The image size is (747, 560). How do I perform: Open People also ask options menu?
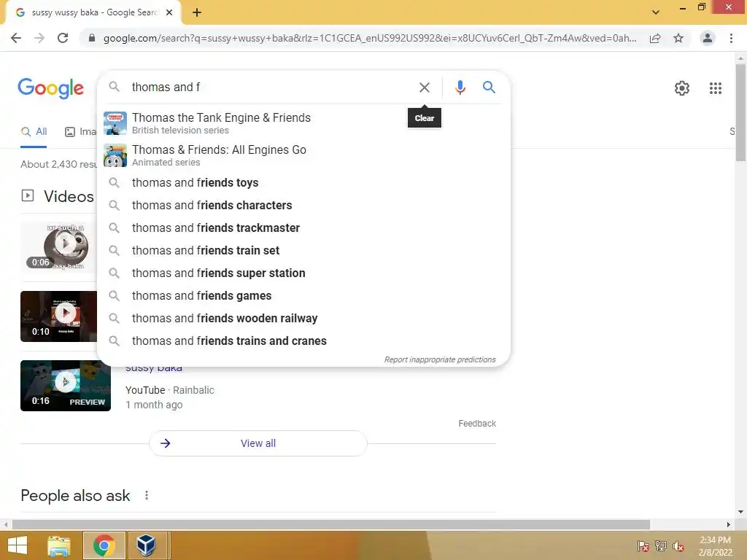pos(147,495)
